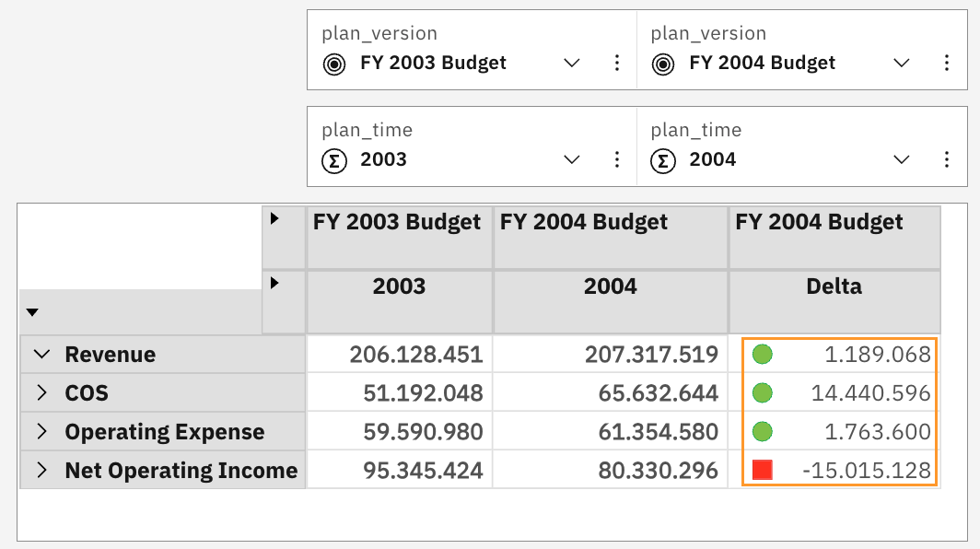Expand the COS row
The height and width of the screenshot is (549, 980).
tap(41, 393)
